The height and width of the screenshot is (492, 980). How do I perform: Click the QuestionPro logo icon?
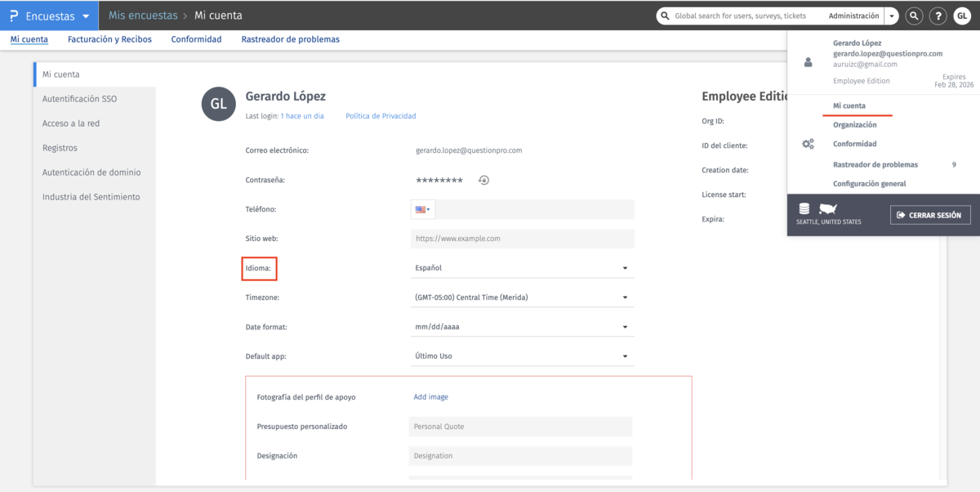pyautogui.click(x=14, y=16)
